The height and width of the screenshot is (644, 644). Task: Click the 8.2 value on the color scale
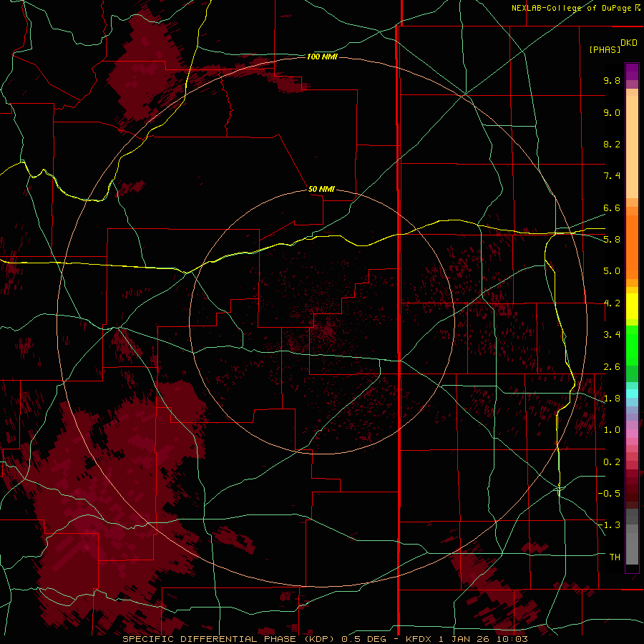pos(612,144)
